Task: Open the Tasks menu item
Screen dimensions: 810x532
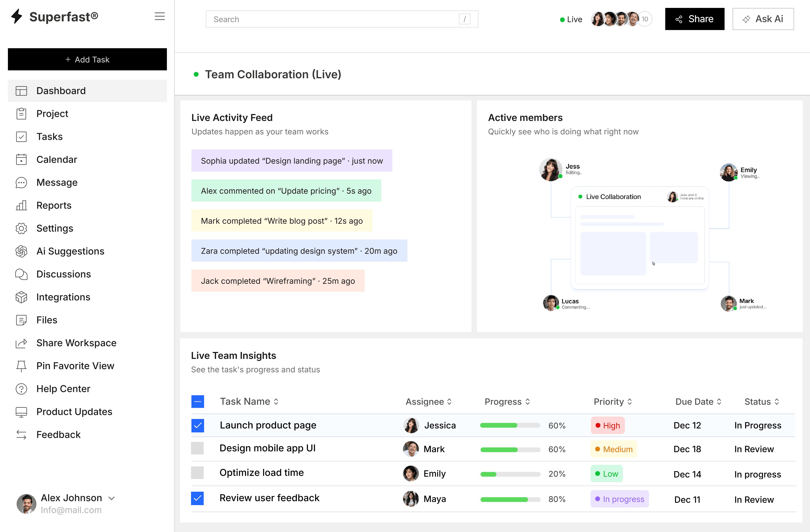Action: click(50, 137)
